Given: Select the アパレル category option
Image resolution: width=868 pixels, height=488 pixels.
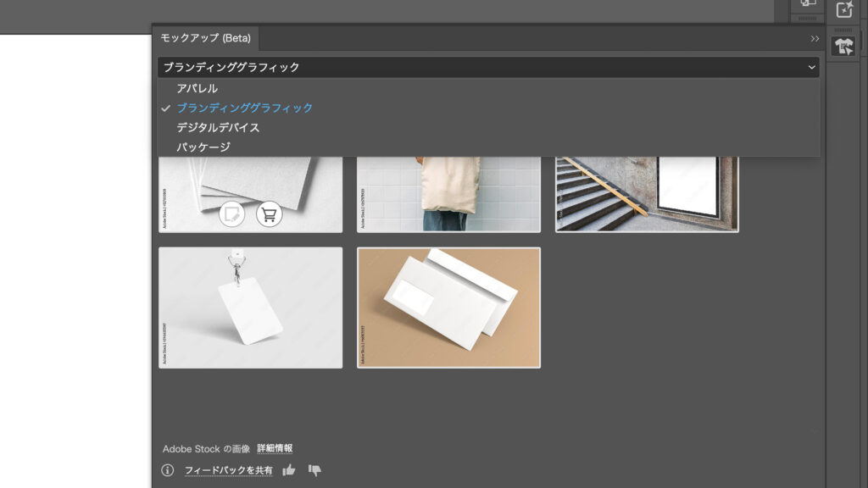Looking at the screenshot, I should coord(197,87).
